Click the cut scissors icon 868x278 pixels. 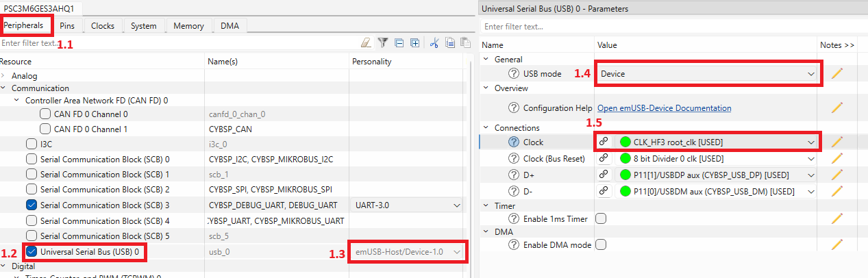434,42
